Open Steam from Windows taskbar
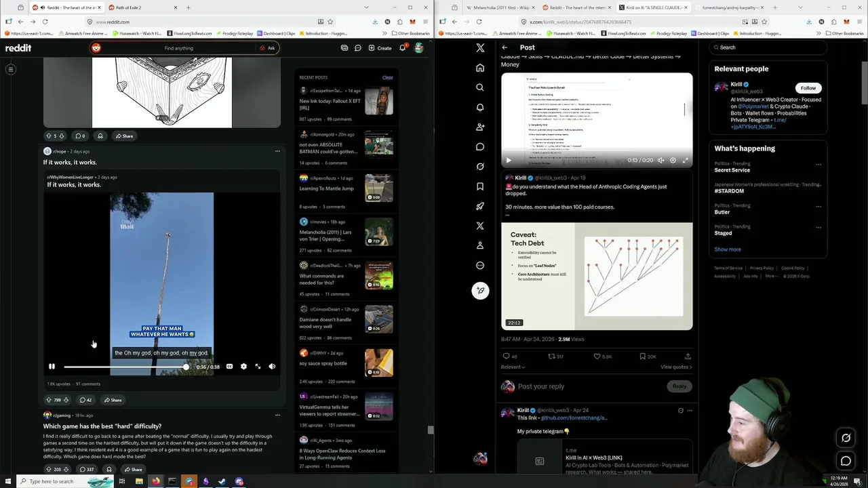The height and width of the screenshot is (488, 868). pos(222,481)
